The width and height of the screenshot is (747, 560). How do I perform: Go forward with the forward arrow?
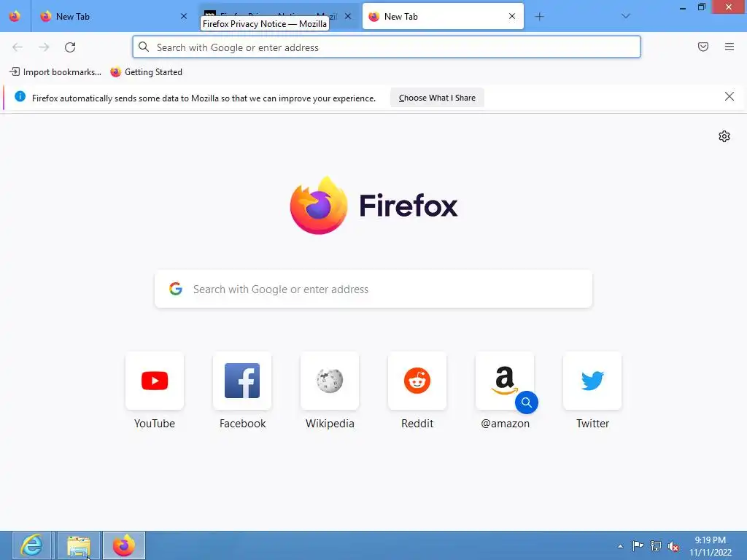[44, 47]
